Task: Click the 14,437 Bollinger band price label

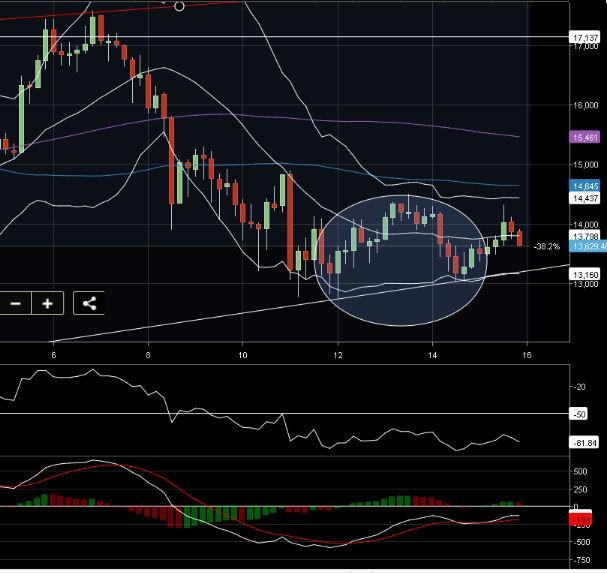Action: click(585, 198)
